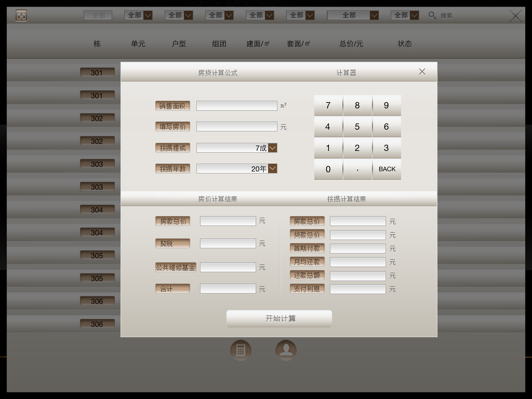Click the 按揭提成 label button
This screenshot has height=399, width=532.
(x=173, y=148)
